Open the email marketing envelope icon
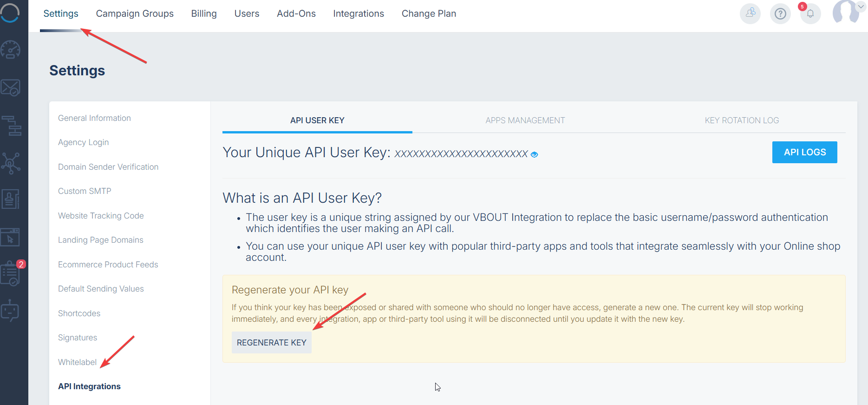868x405 pixels. [10, 87]
